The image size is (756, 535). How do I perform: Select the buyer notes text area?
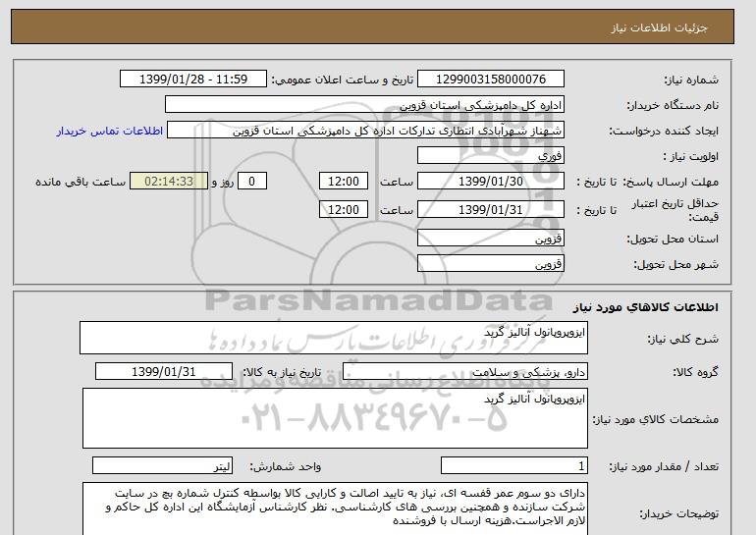click(x=335, y=508)
